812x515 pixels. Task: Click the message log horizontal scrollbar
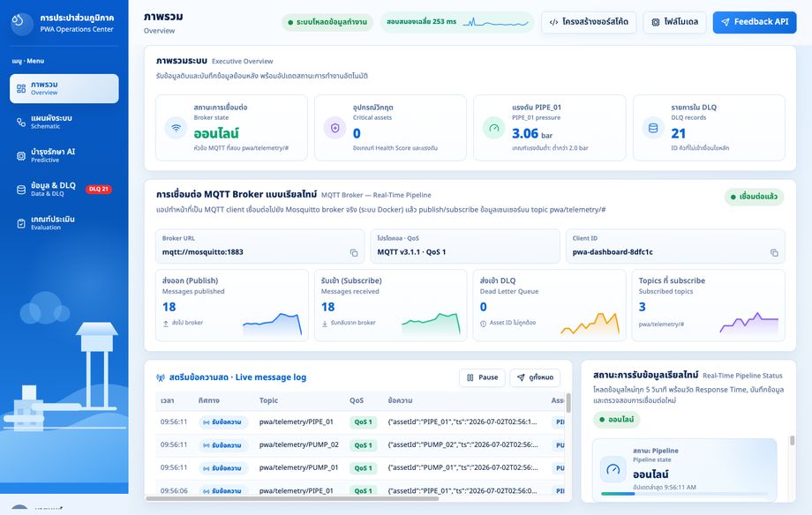tap(293, 498)
